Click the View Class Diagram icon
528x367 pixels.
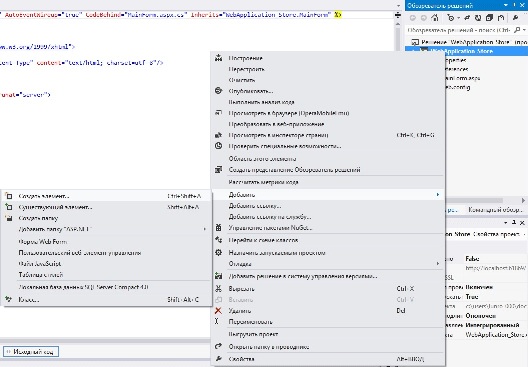tap(219, 240)
